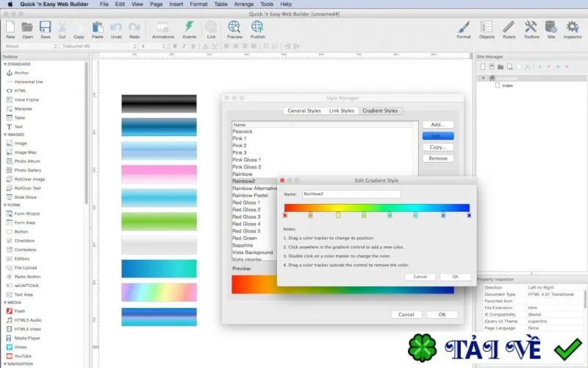Switch to the Link Styles tab
This screenshot has width=588, height=368.
[x=341, y=111]
